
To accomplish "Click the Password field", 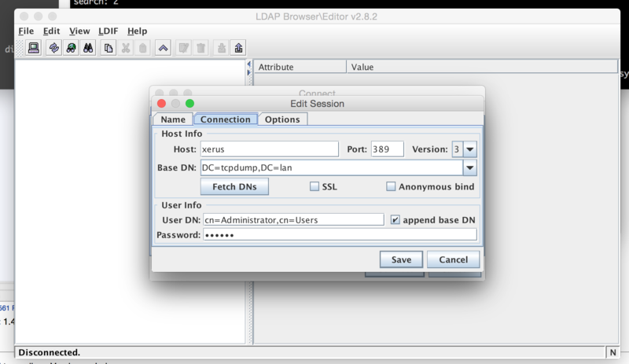I will pos(340,235).
